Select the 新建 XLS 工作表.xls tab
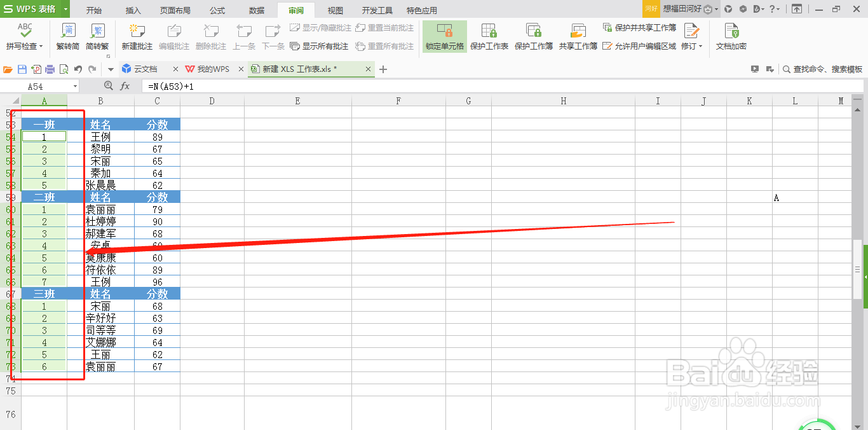Viewport: 868px width, 430px height. click(299, 69)
